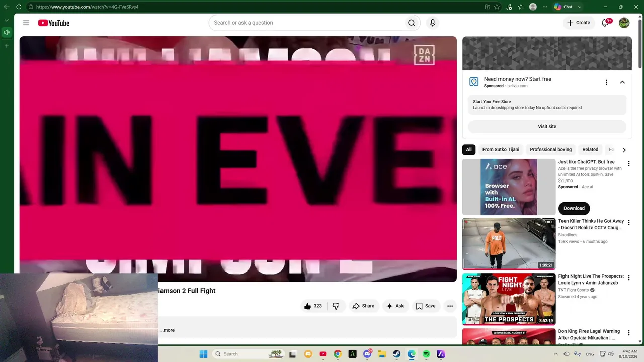This screenshot has width=644, height=362.
Task: Open the Windows Start menu
Action: (x=203, y=354)
